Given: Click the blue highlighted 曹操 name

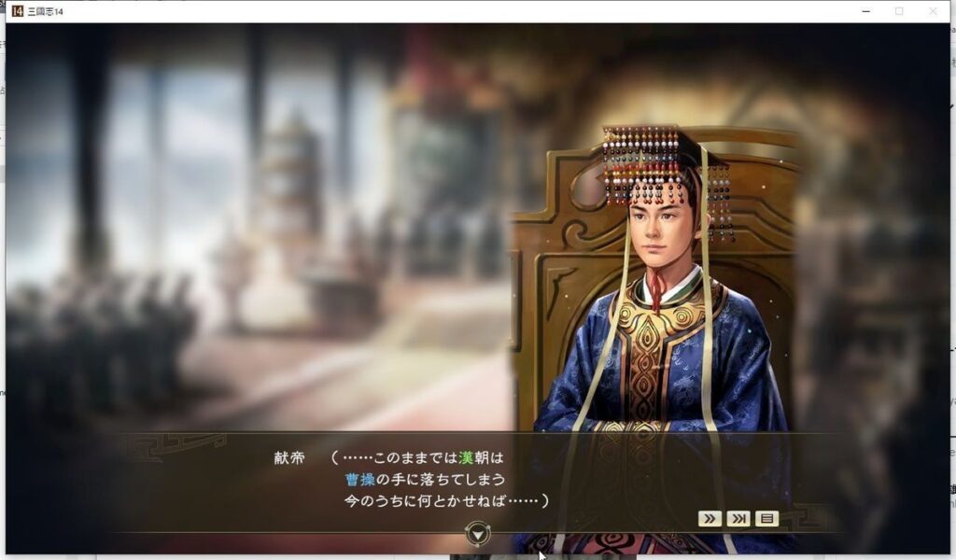Looking at the screenshot, I should (x=359, y=480).
